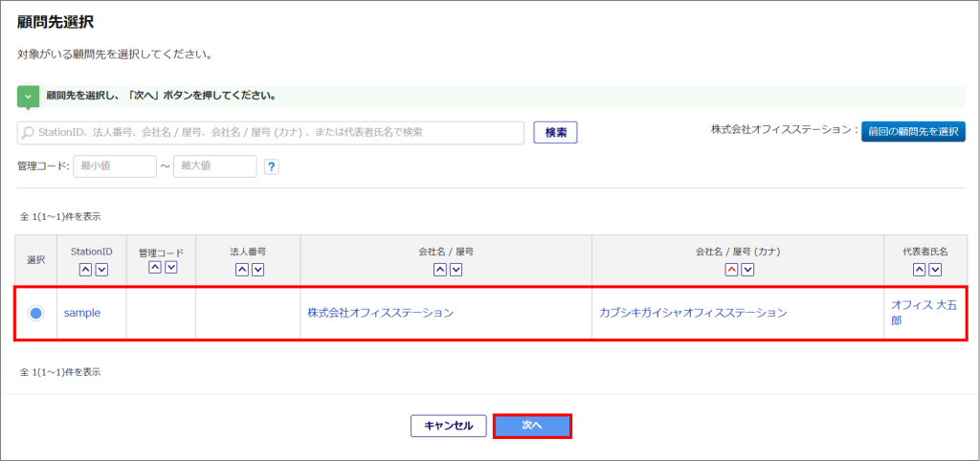This screenshot has width=980, height=461.
Task: Click the 検索 search button
Action: point(555,133)
